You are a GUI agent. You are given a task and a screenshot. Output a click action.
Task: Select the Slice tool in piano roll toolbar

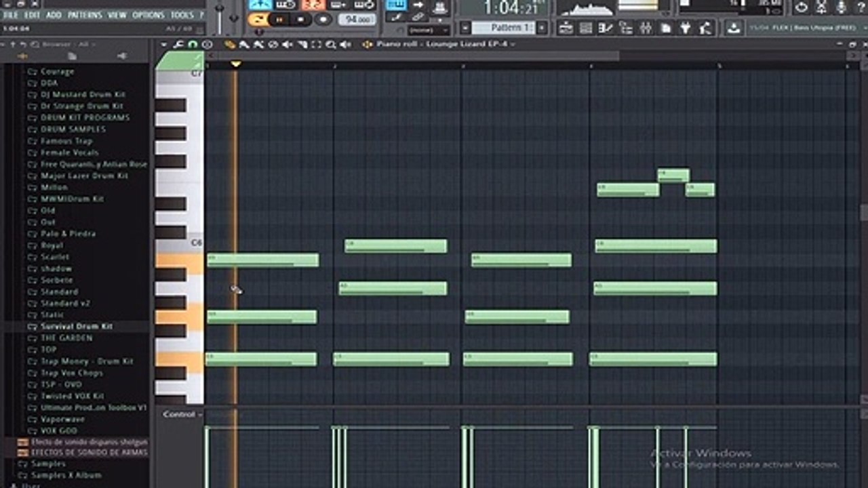point(302,45)
